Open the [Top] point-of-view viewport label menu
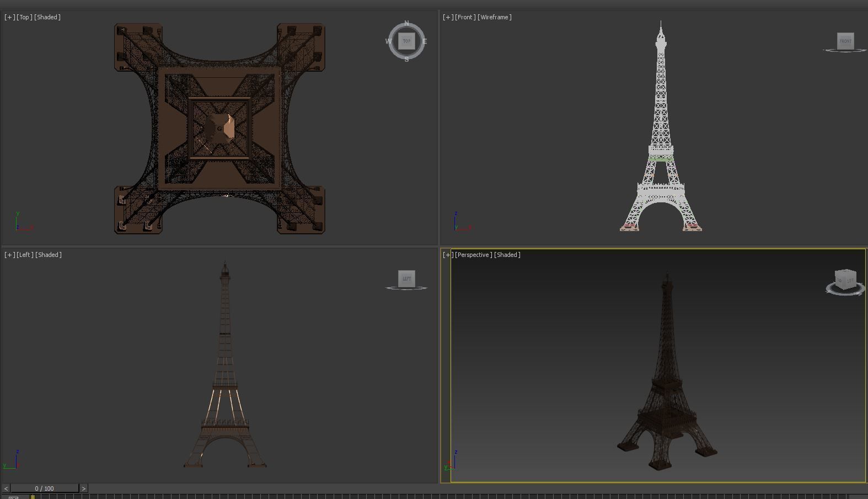The image size is (868, 499). [24, 17]
